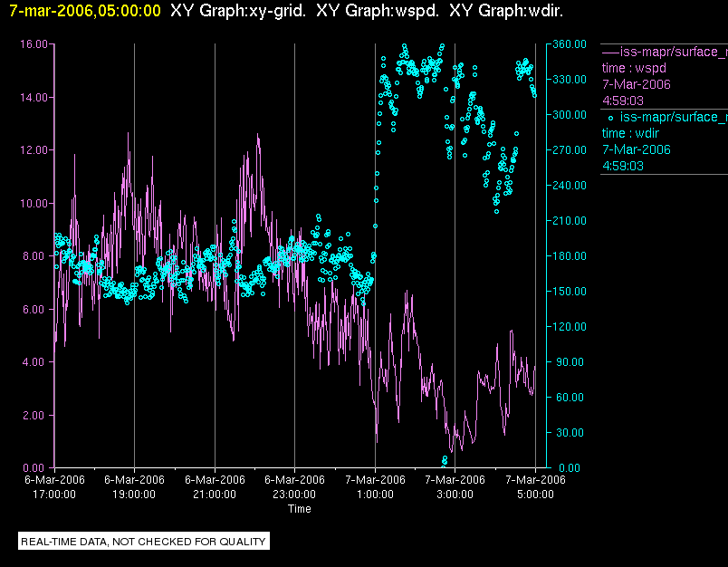Click the 330.00 wind direction axis label
The image size is (728, 567).
[x=570, y=80]
